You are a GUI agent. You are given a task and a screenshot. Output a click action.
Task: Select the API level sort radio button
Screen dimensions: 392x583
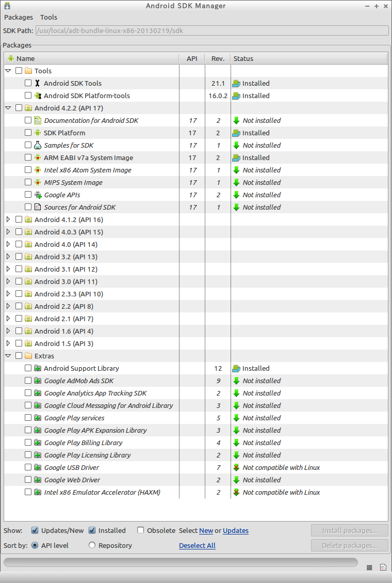coord(35,545)
